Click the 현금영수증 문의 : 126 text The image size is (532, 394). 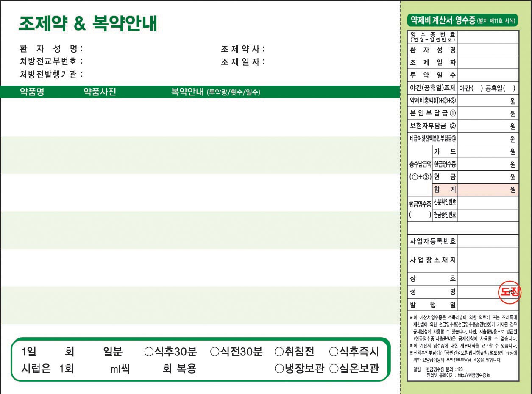pyautogui.click(x=445, y=369)
